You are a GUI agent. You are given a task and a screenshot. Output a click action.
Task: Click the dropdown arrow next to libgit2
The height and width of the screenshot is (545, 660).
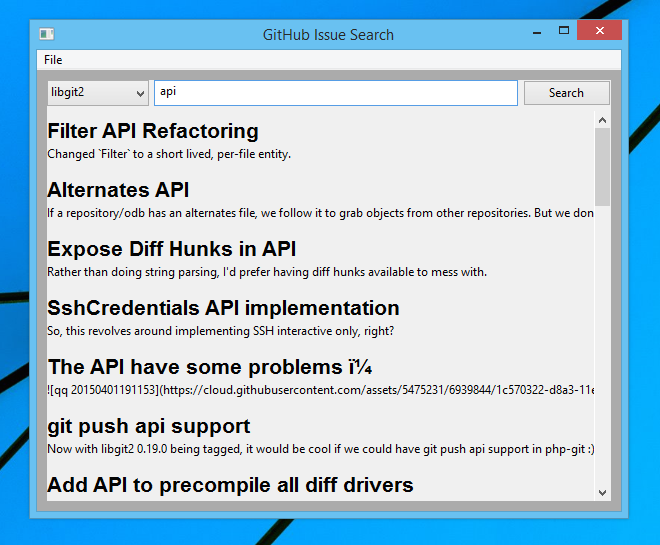[x=141, y=93]
